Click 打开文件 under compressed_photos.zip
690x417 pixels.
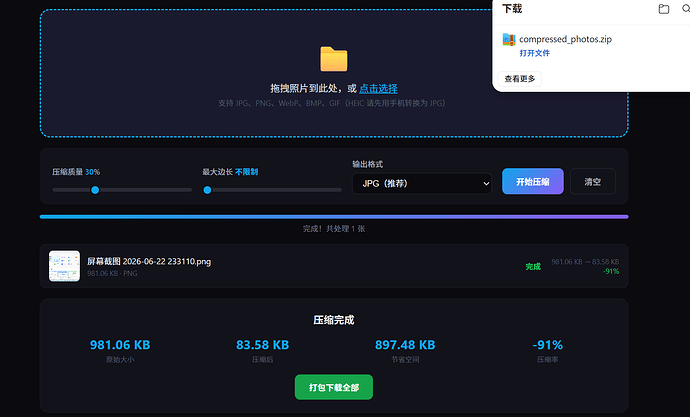[534, 53]
